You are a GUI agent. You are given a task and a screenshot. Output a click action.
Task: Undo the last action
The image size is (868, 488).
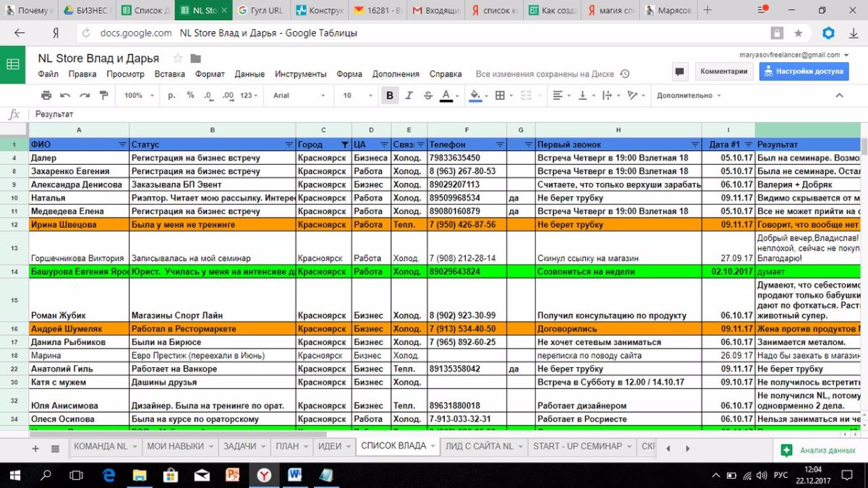pos(65,95)
